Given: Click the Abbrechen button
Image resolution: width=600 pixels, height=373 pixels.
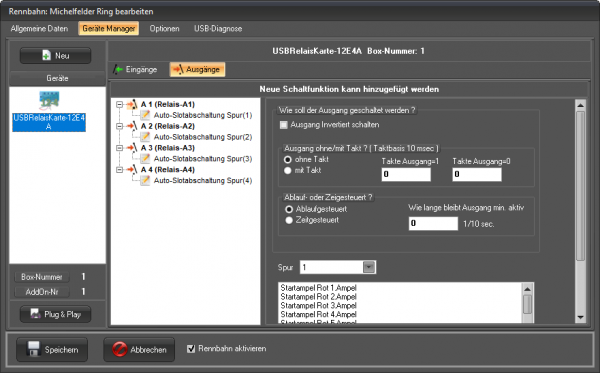Looking at the screenshot, I should pos(139,349).
